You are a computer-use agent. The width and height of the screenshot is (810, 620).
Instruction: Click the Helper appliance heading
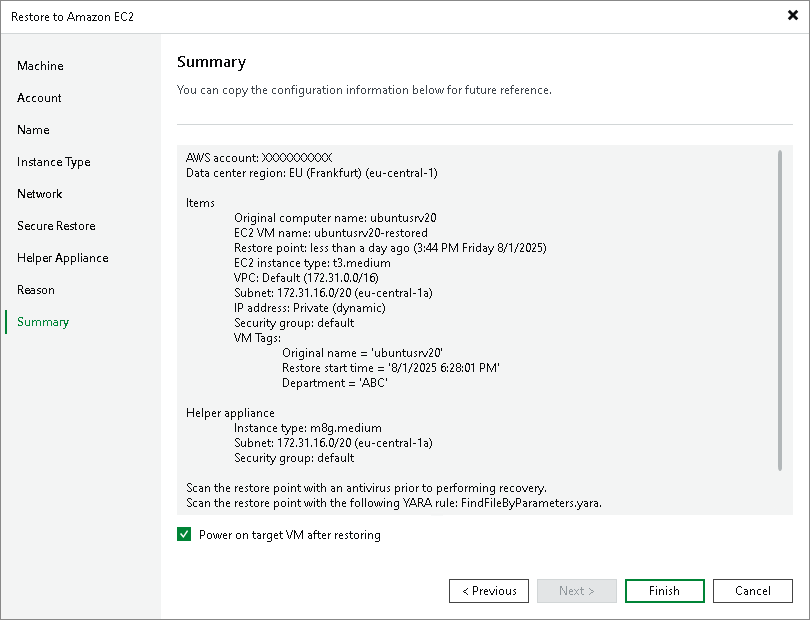point(230,412)
